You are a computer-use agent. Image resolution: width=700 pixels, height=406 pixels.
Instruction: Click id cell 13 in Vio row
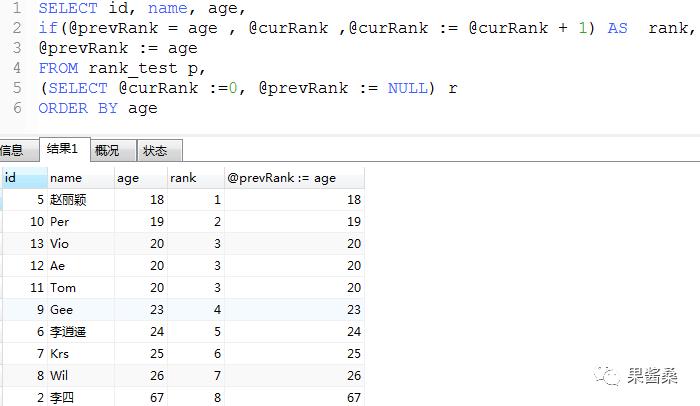(x=25, y=243)
